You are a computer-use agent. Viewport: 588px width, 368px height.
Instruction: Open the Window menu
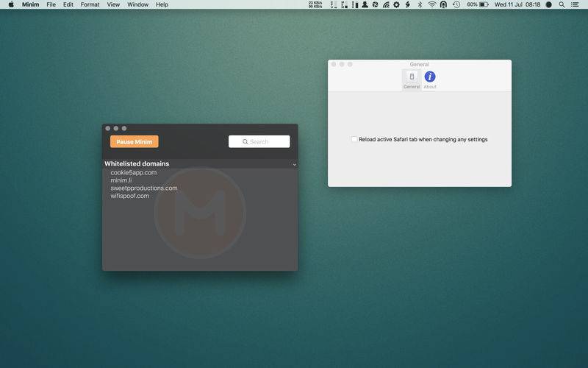point(137,4)
